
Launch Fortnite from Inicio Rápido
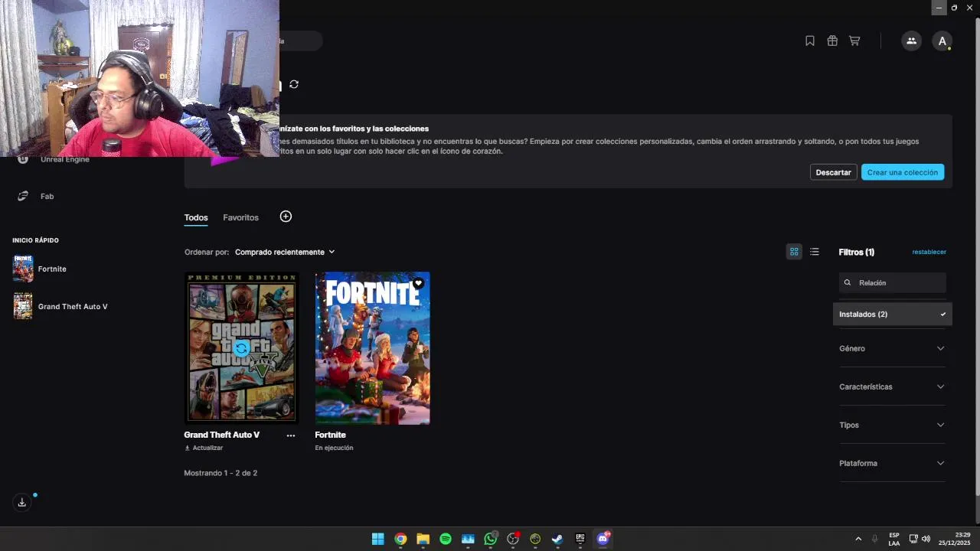[x=40, y=269]
